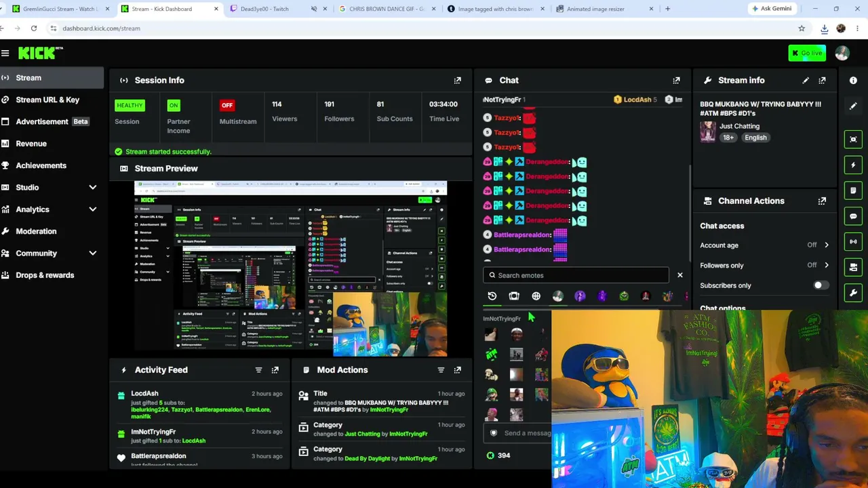Toggle Subscribers only chat mode
Image resolution: width=868 pixels, height=488 pixels.
click(821, 285)
